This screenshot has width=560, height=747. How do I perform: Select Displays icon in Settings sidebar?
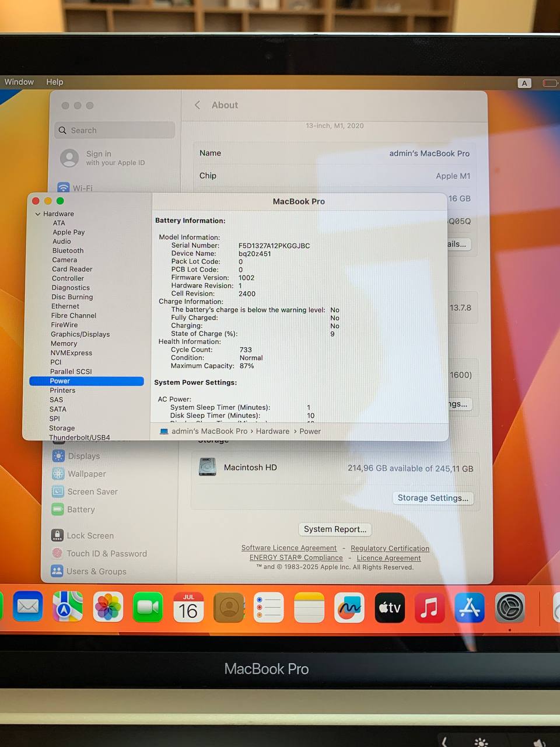(58, 456)
